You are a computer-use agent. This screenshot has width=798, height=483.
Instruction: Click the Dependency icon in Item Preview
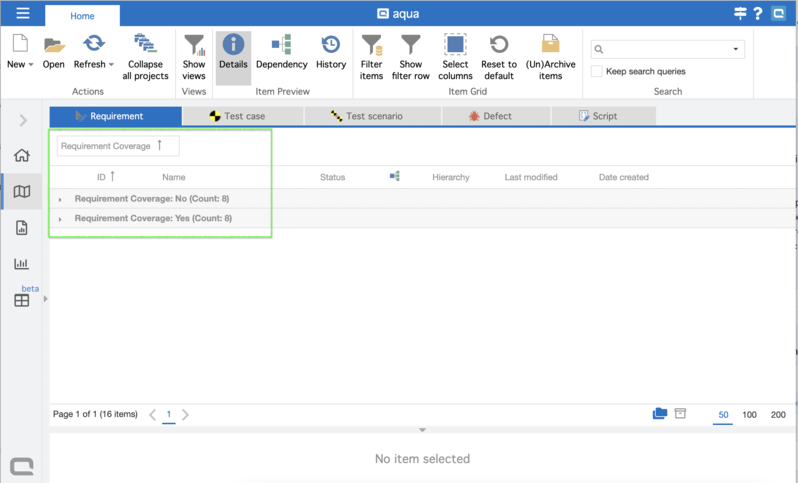coord(281,46)
